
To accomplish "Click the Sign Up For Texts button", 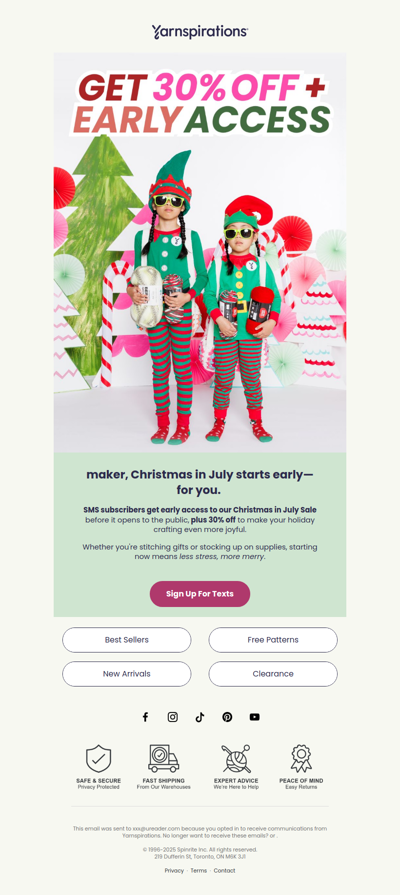I will tap(200, 594).
